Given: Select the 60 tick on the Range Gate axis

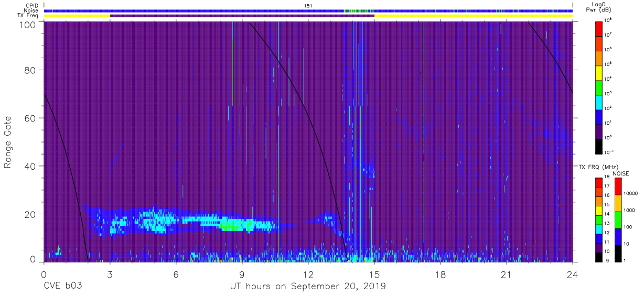Looking at the screenshot, I should (30, 118).
